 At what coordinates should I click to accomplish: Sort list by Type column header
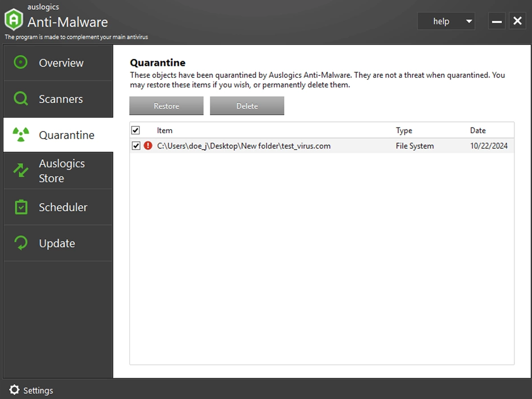pos(404,130)
